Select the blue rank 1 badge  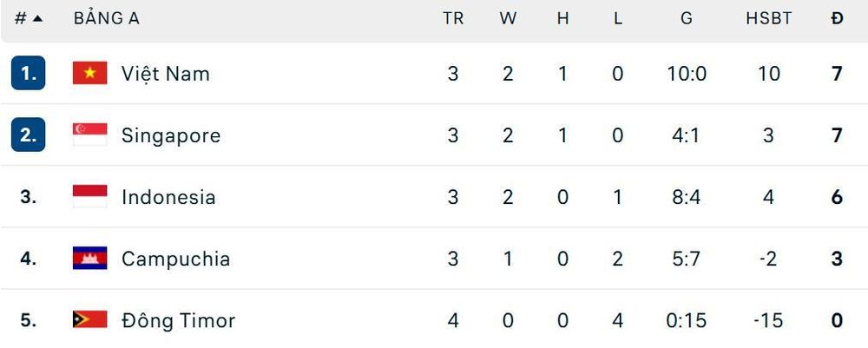pyautogui.click(x=29, y=73)
